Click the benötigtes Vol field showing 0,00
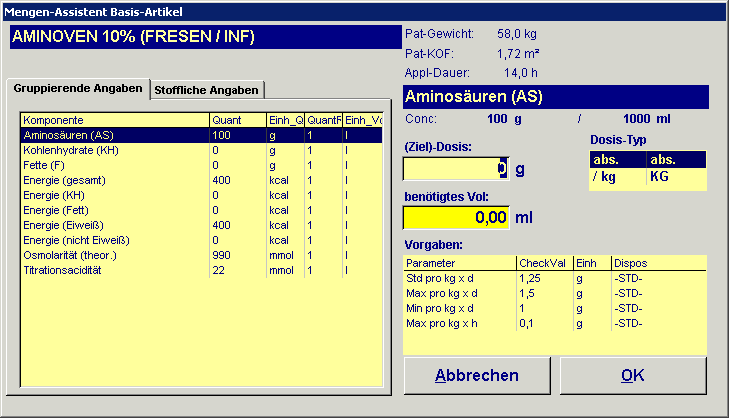Screen dimensions: 729x418 pyautogui.click(x=456, y=218)
